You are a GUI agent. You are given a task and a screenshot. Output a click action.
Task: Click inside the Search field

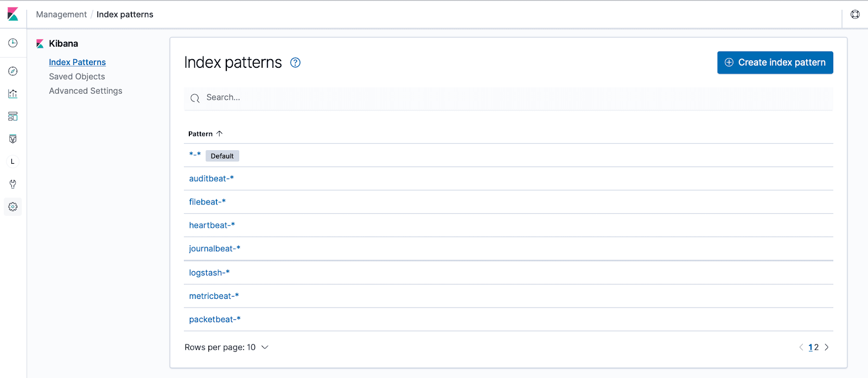click(380, 98)
